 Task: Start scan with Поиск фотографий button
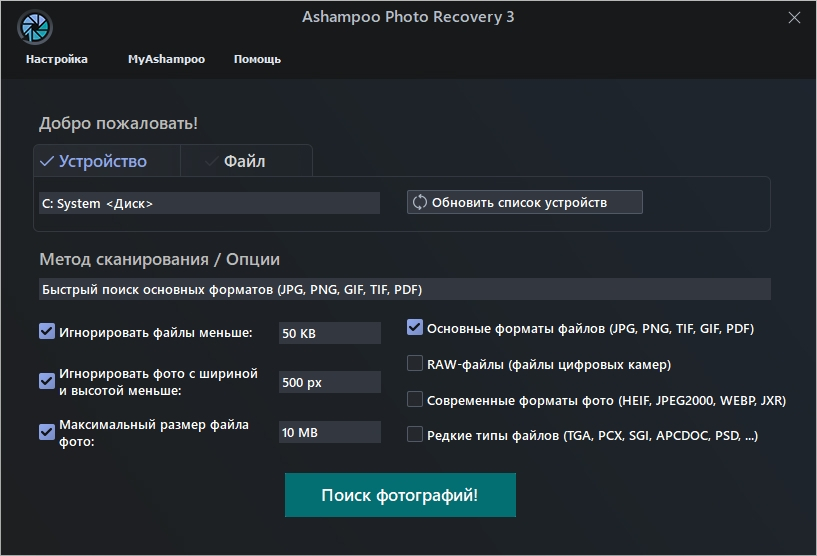[x=400, y=496]
